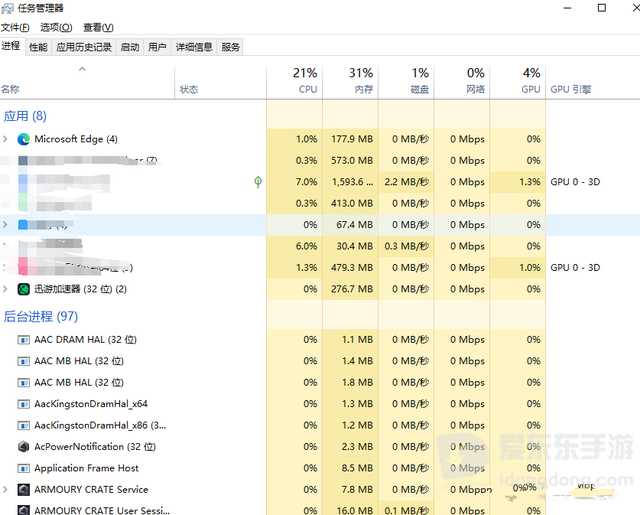This screenshot has height=515, width=640.
Task: Expand the 迅游加速器 process group
Action: pos(5,289)
